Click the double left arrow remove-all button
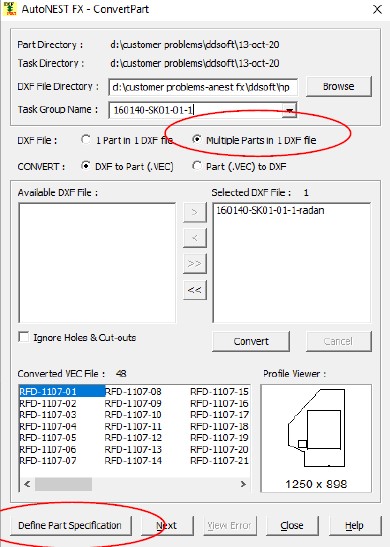The height and width of the screenshot is (547, 390). click(195, 290)
